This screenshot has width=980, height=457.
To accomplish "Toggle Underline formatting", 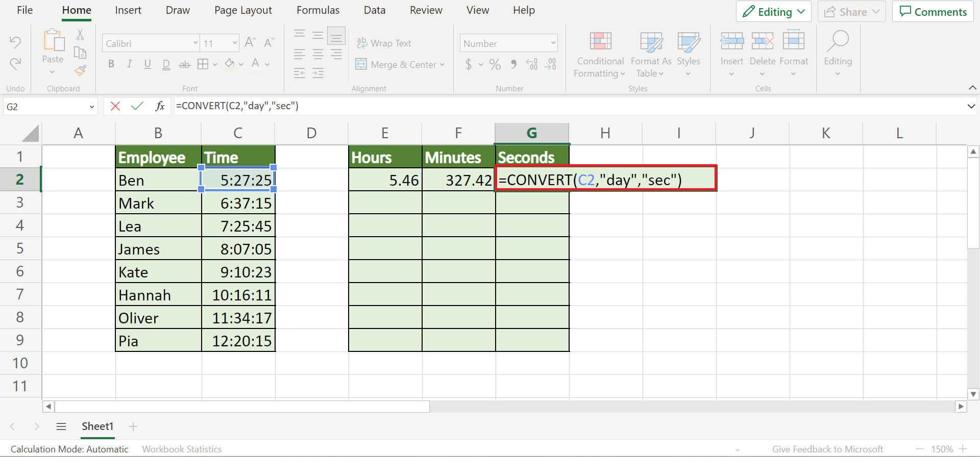I will tap(148, 64).
